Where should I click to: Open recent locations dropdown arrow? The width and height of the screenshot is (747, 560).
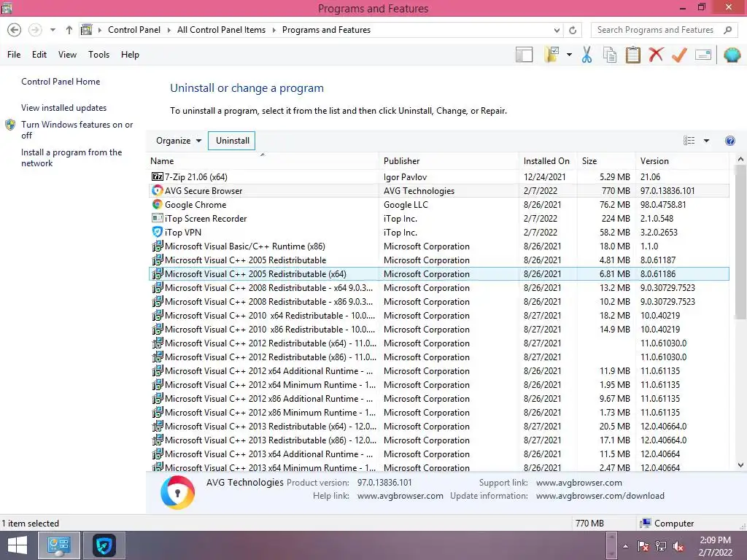(x=53, y=30)
